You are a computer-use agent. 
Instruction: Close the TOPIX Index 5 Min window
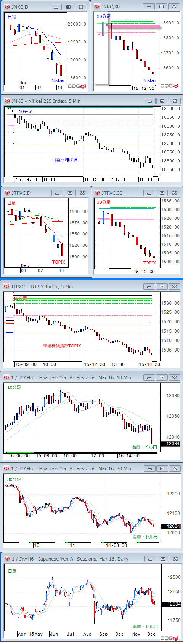click(174, 286)
